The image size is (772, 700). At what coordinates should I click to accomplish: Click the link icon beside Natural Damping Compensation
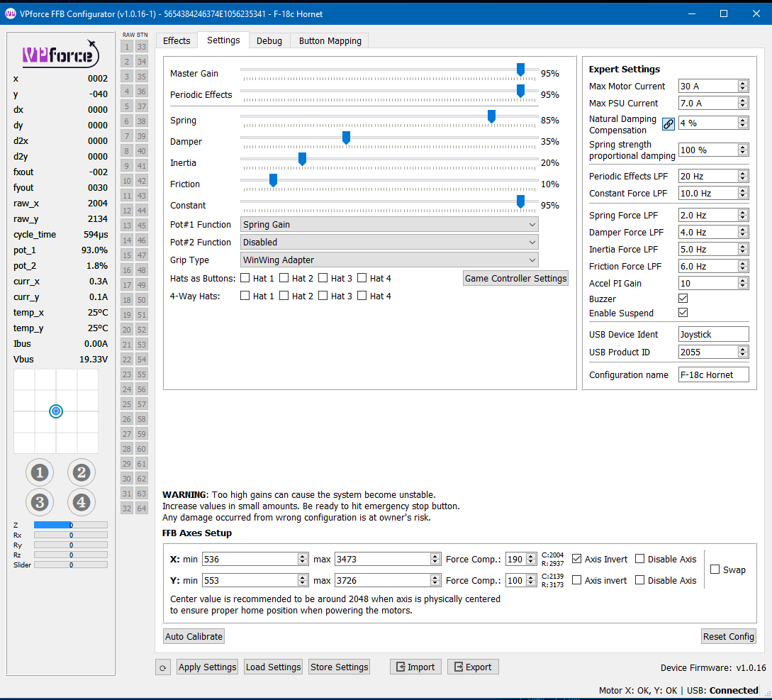[668, 123]
